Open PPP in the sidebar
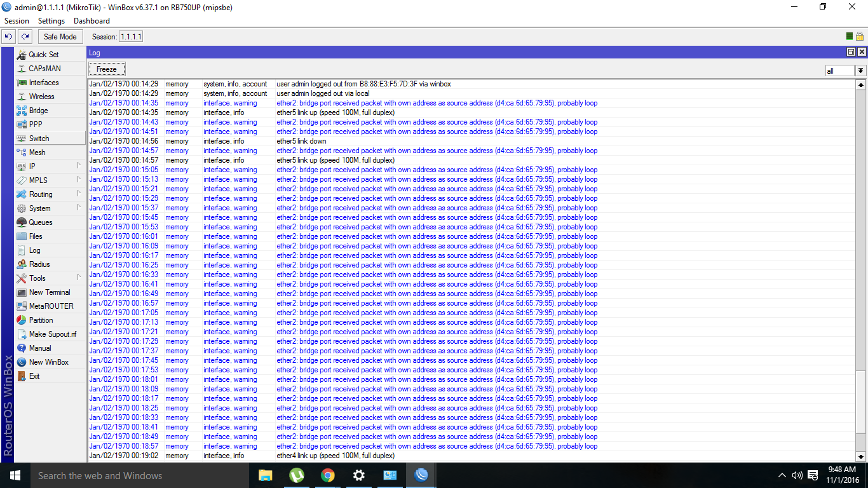This screenshot has width=868, height=488. click(50, 125)
